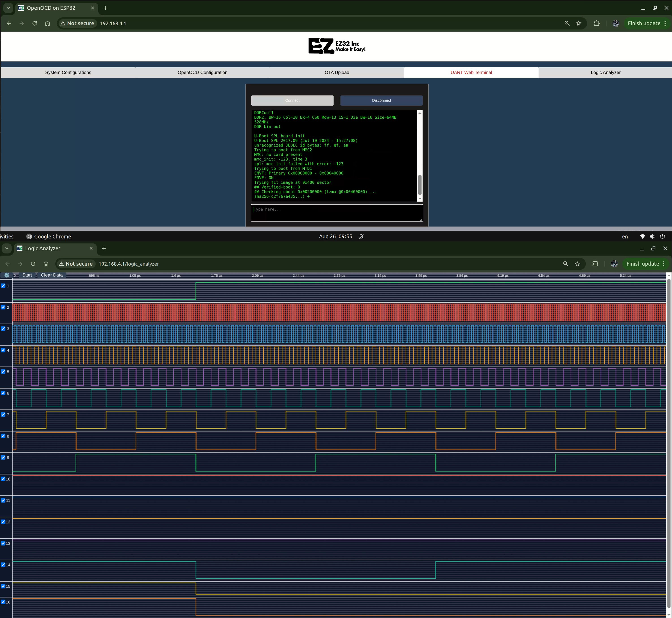Viewport: 672px width, 618px height.
Task: Click the Clear Data button
Action: 52,275
